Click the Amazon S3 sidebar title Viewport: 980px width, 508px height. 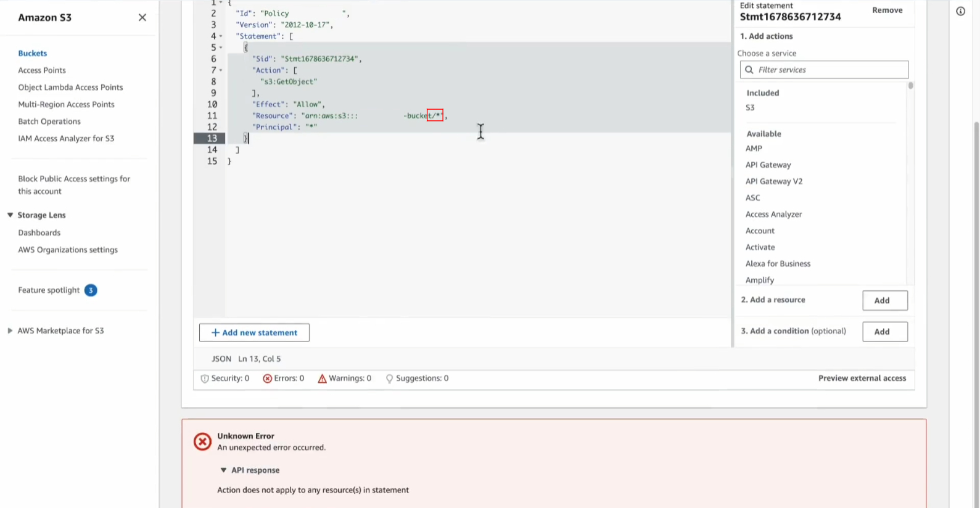pyautogui.click(x=44, y=18)
